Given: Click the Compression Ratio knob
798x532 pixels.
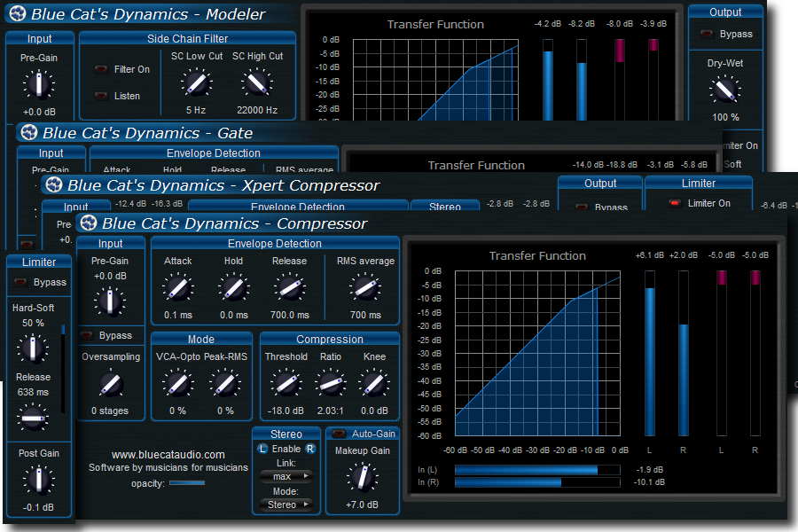Looking at the screenshot, I should pos(330,384).
